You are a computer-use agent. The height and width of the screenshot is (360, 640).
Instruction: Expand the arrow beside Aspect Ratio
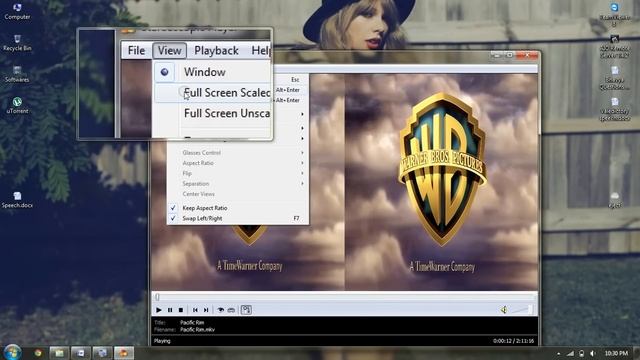pos(302,163)
